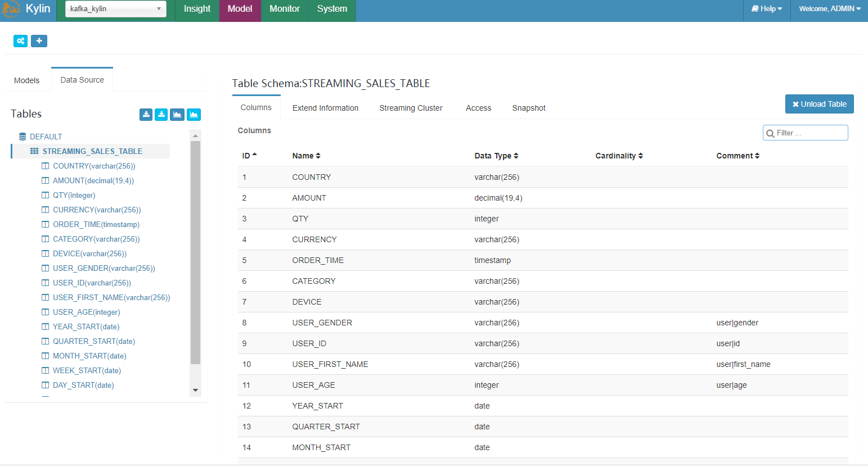Click the magnifier icon in the Filter box
Image resolution: width=868 pixels, height=467 pixels.
pos(771,133)
